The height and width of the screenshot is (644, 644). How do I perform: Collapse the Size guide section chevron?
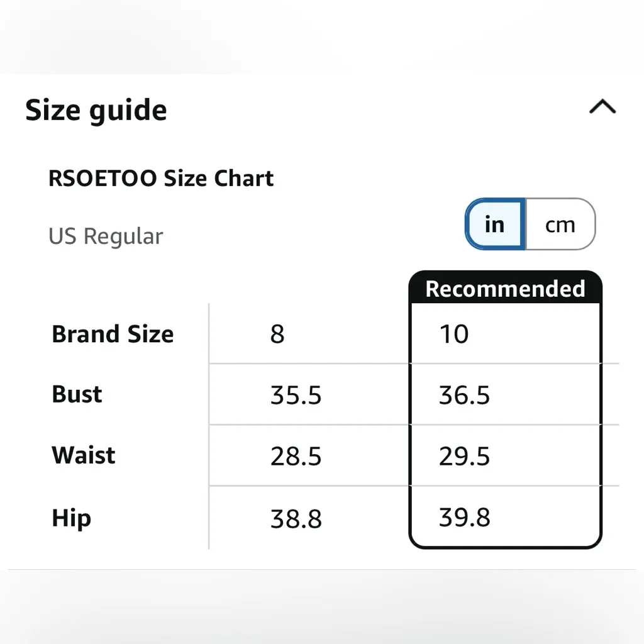(x=602, y=108)
